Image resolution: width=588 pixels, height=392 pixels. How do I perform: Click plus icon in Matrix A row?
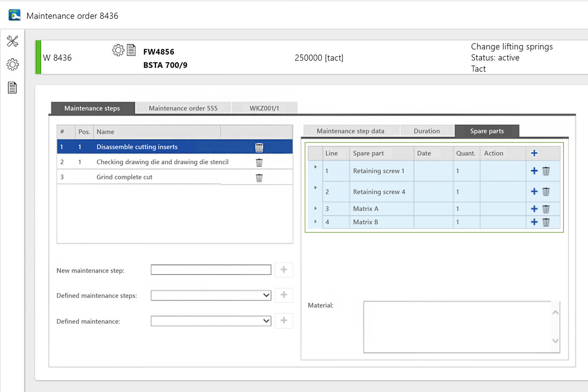pyautogui.click(x=534, y=209)
